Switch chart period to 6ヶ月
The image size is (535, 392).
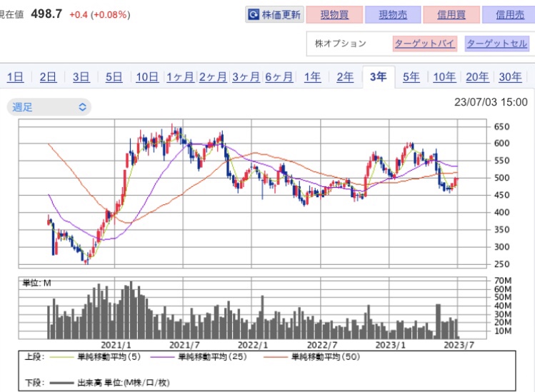(279, 77)
